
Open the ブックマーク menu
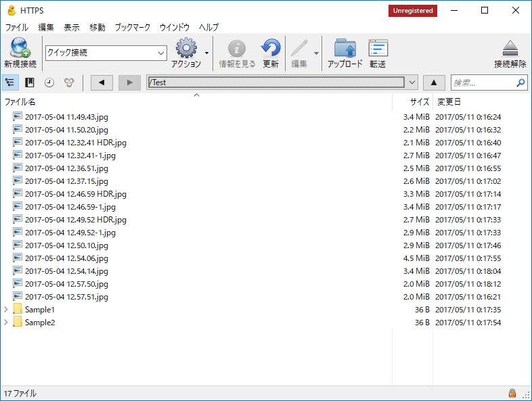click(132, 28)
